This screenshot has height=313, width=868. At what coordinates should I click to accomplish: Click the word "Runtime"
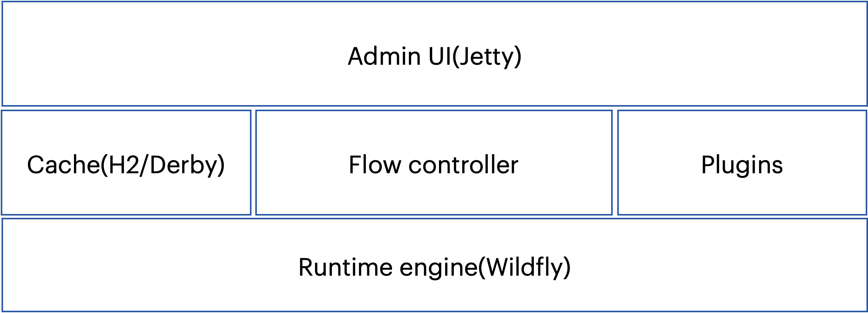click(x=345, y=267)
